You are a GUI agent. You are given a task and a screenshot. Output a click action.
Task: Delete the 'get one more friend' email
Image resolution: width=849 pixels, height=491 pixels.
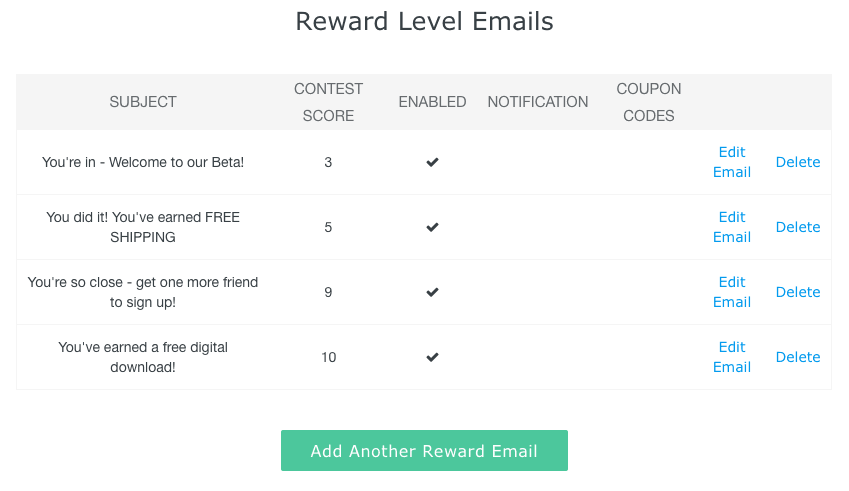click(798, 292)
